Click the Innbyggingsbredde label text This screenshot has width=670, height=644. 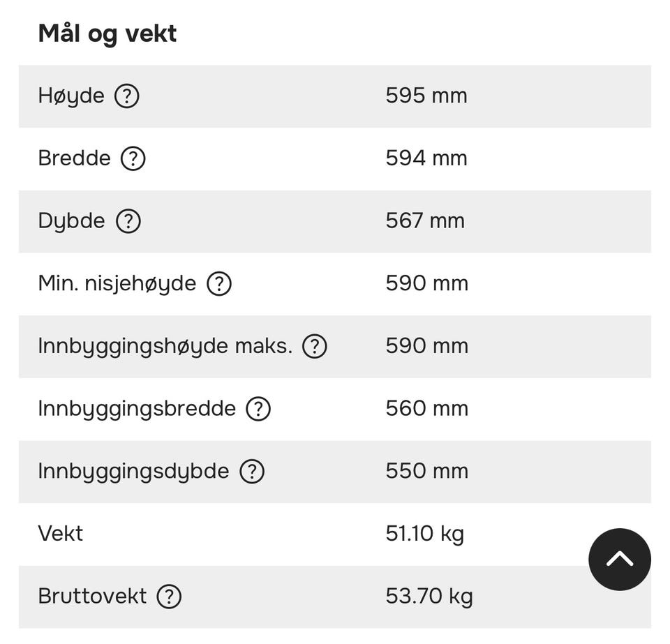tap(137, 409)
